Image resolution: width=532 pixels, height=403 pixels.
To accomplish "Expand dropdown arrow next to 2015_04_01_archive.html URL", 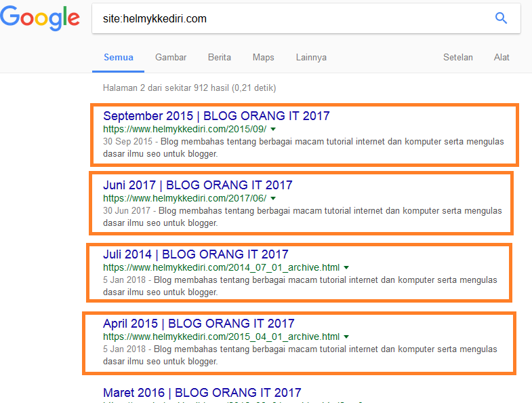I will (346, 337).
